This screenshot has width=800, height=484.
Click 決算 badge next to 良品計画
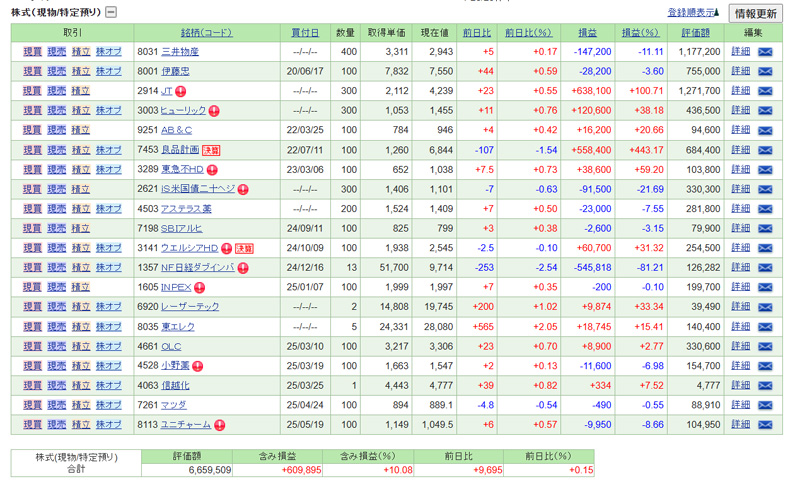211,150
